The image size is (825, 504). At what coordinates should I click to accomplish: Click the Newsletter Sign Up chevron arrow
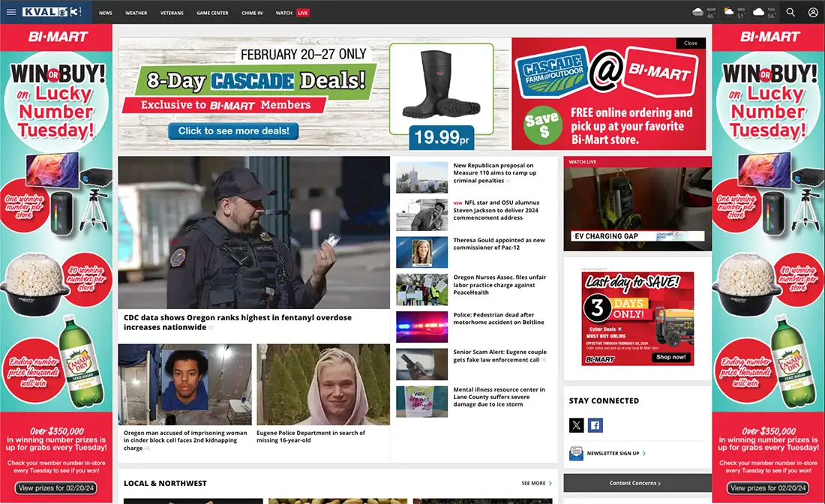click(644, 454)
